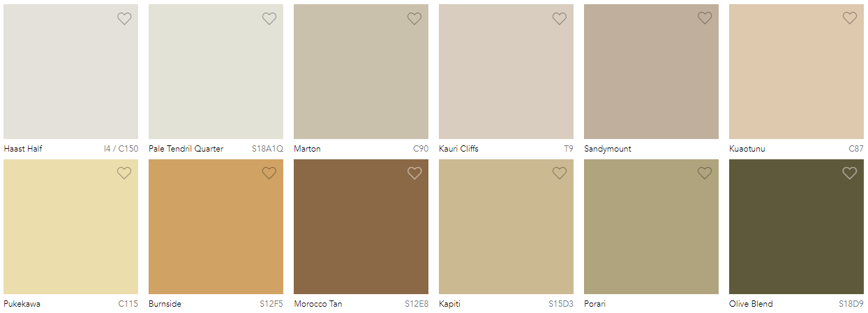Pick the Burnside color swatch

click(x=216, y=226)
